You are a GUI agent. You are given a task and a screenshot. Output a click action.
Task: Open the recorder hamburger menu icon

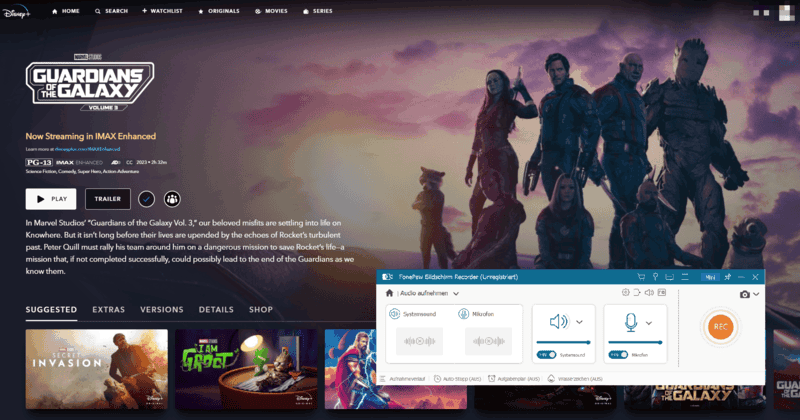(685, 277)
